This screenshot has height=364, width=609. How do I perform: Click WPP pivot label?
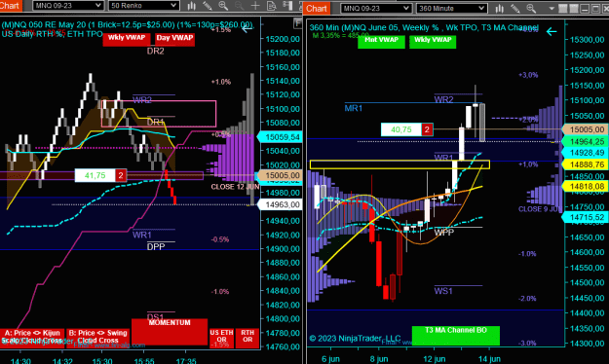[444, 233]
